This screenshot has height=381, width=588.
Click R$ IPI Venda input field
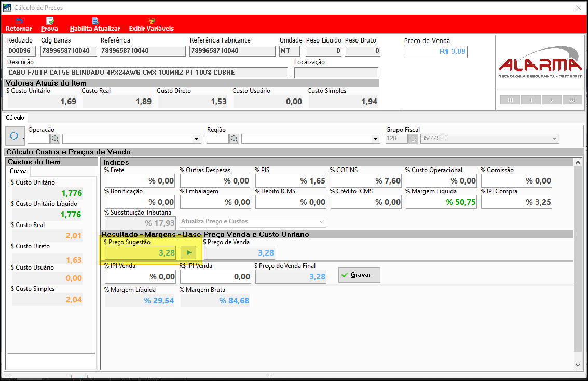pos(215,276)
